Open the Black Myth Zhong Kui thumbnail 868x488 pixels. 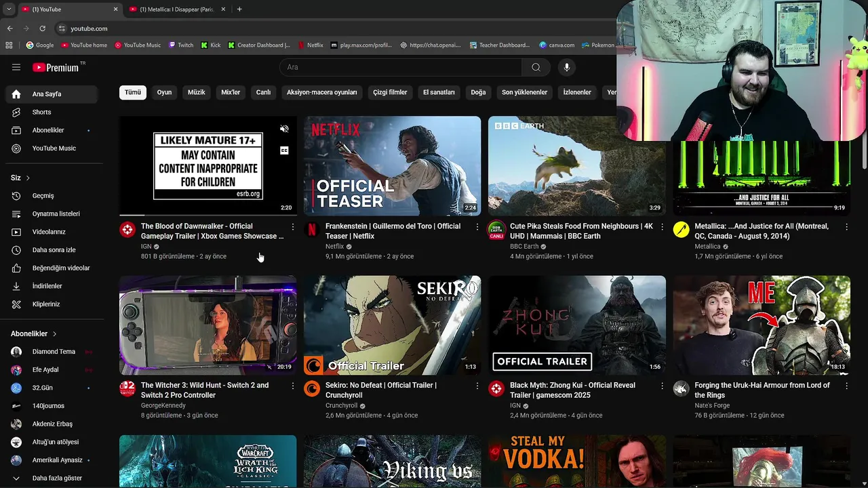click(x=577, y=325)
